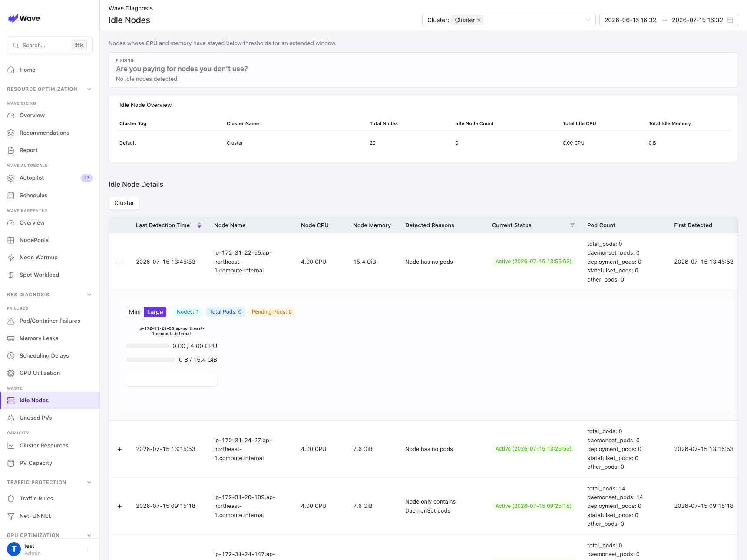
Task: Remove the Cluster tag from filter
Action: pos(479,20)
